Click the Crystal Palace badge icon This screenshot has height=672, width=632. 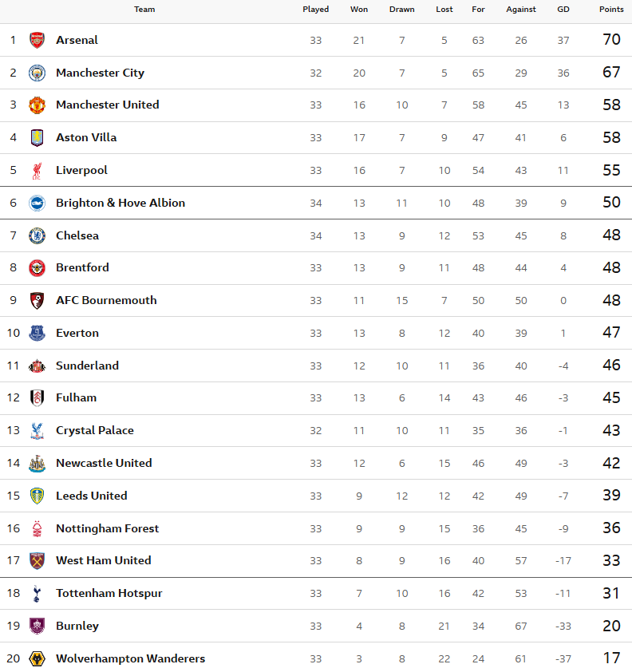tap(37, 430)
